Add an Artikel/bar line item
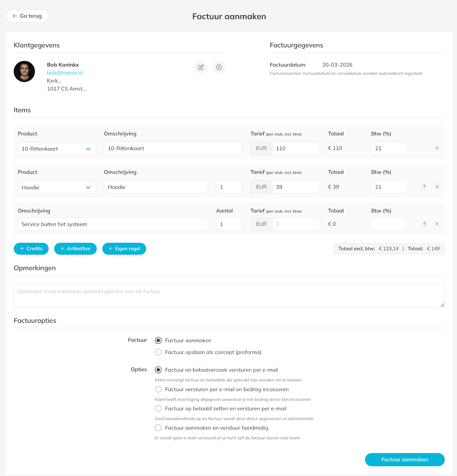 coord(76,249)
